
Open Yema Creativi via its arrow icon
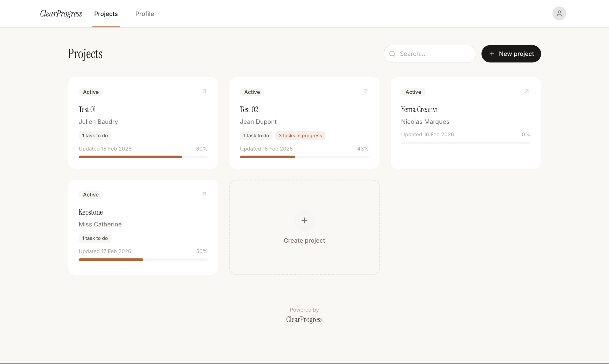pos(526,92)
